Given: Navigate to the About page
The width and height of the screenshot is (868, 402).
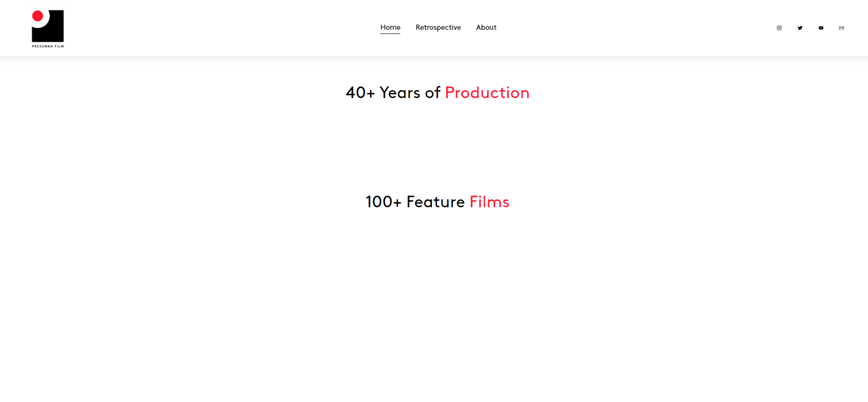Looking at the screenshot, I should pyautogui.click(x=486, y=27).
